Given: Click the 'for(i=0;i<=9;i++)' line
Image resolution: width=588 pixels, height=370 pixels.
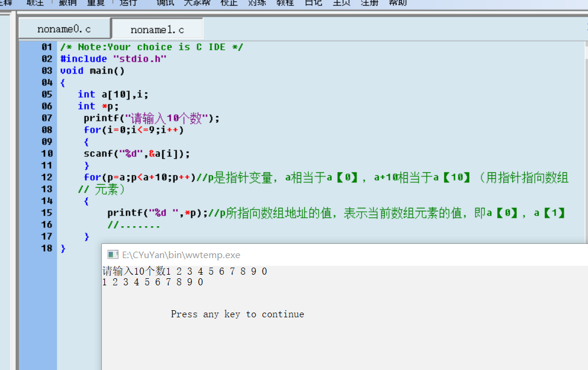Looking at the screenshot, I should pyautogui.click(x=134, y=130).
